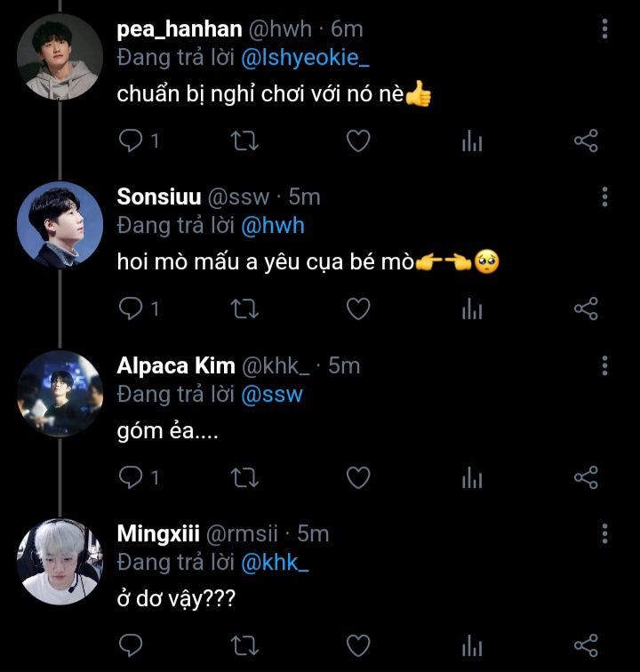Open Mingxiii's profile avatar

60,562
